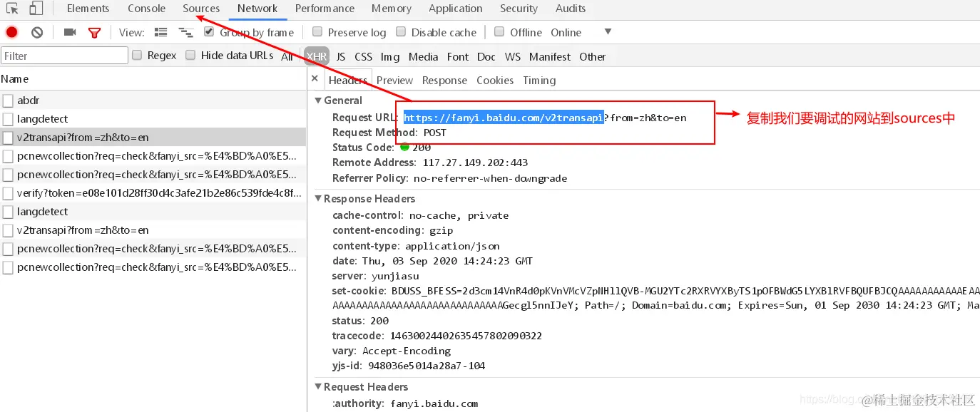
Task: Check the Preserve log option
Action: pos(317,31)
